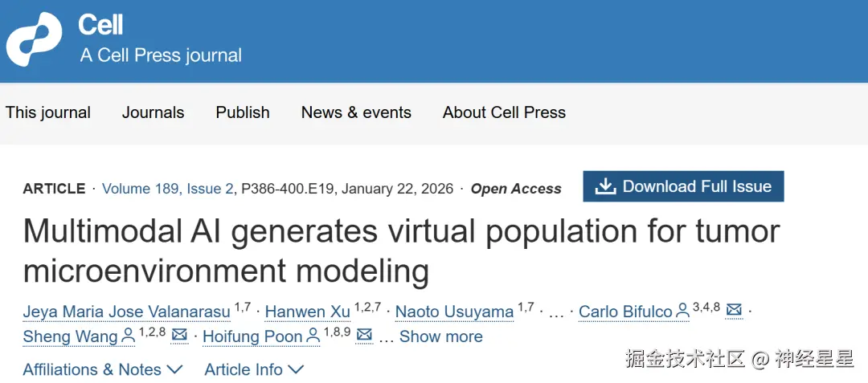Show more authors in the list
868x383 pixels.
click(x=440, y=336)
